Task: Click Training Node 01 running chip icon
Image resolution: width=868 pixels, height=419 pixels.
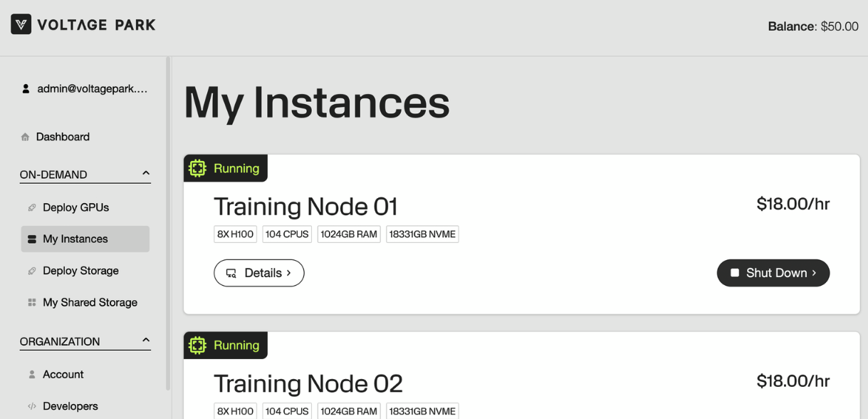Action: click(x=197, y=168)
